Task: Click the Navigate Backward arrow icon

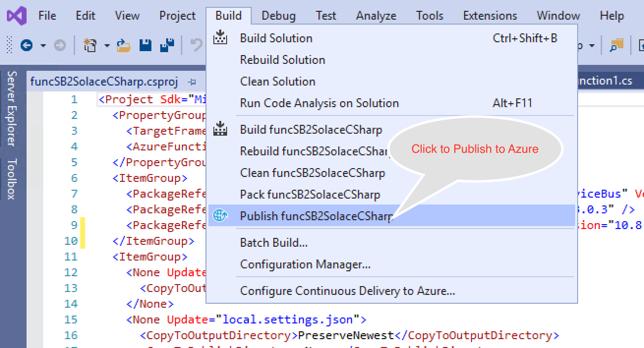Action: click(x=27, y=46)
